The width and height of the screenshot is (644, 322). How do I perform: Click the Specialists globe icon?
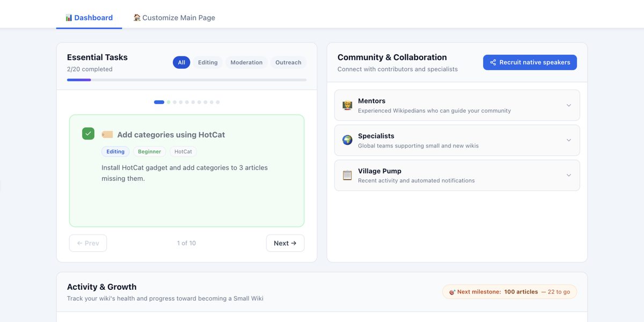click(347, 140)
